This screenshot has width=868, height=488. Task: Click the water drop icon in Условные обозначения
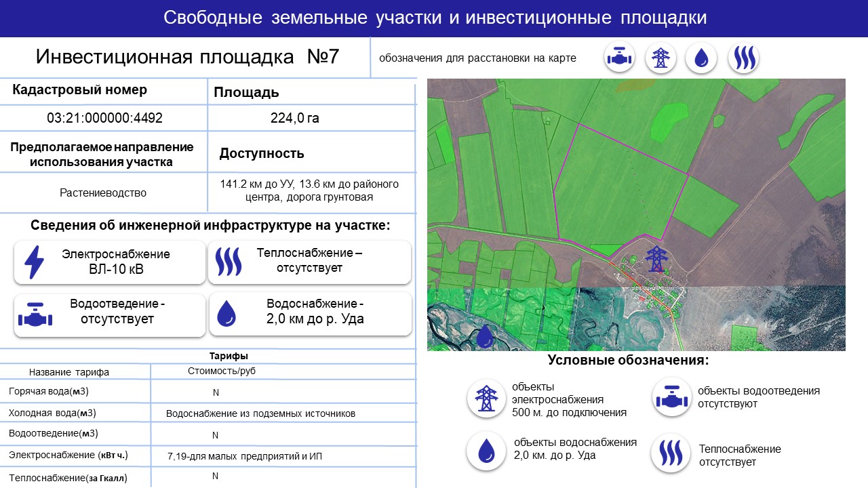coord(486,450)
